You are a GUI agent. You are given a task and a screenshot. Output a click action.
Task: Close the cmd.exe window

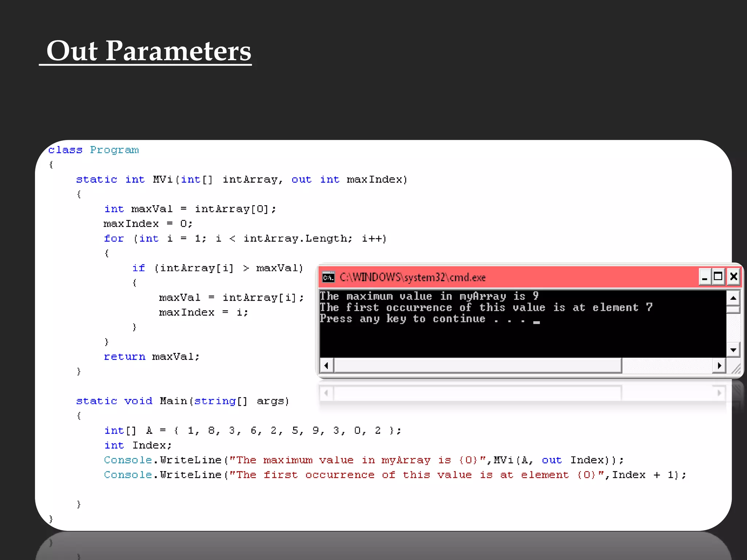click(x=733, y=277)
